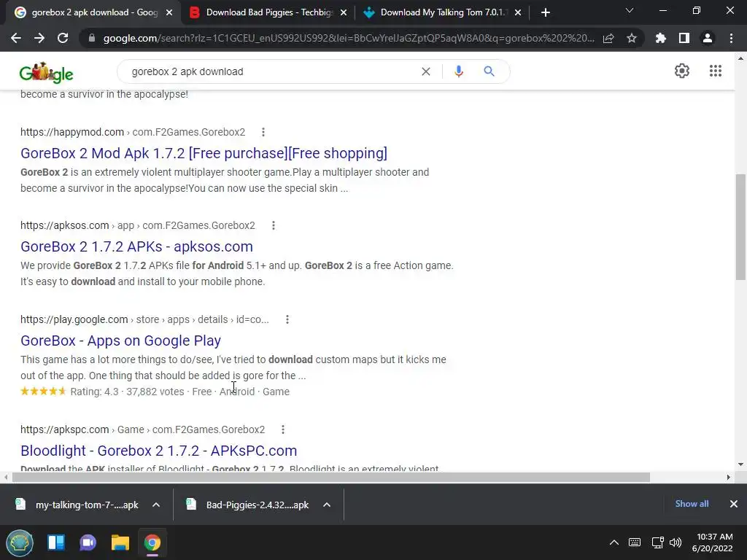
Task: Open the Chat taskbar icon
Action: point(88,542)
